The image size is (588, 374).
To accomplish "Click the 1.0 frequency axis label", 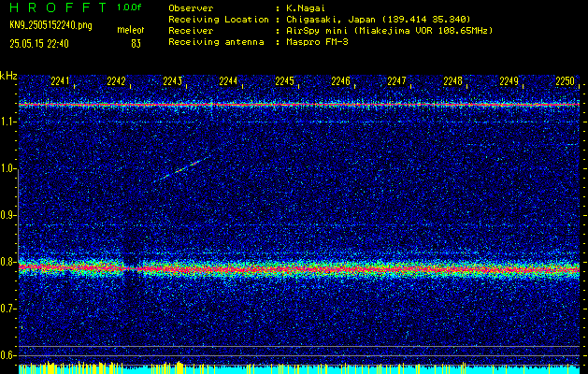I will [x=7, y=168].
